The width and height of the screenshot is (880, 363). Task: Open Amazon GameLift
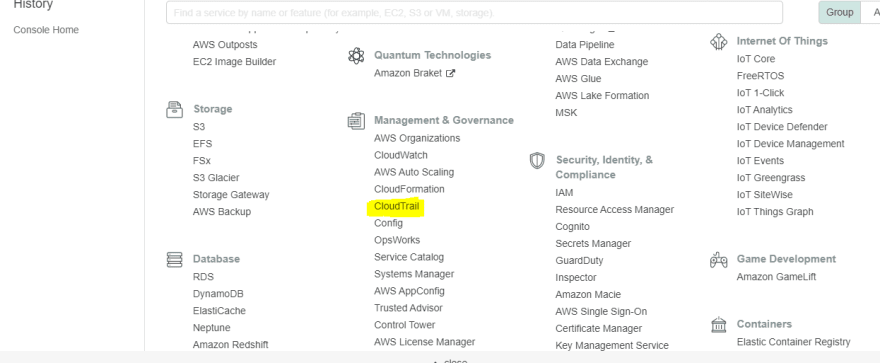tap(776, 277)
